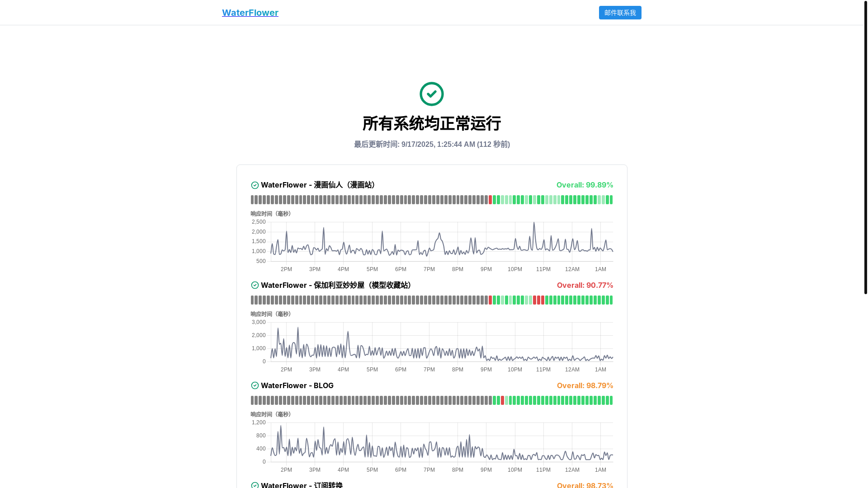Click the red downtime bar in BLOG uptime strip

pos(502,400)
